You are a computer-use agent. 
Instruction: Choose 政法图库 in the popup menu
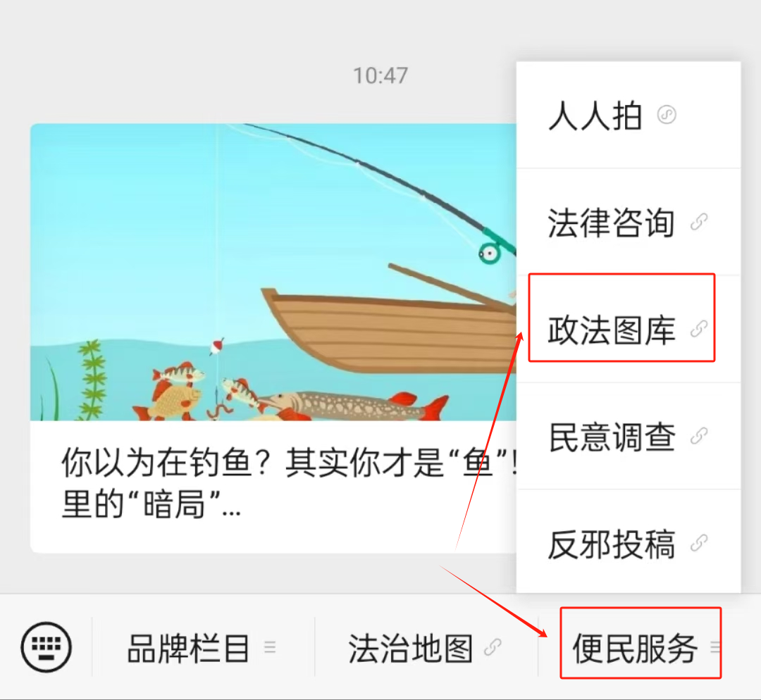tap(629, 329)
